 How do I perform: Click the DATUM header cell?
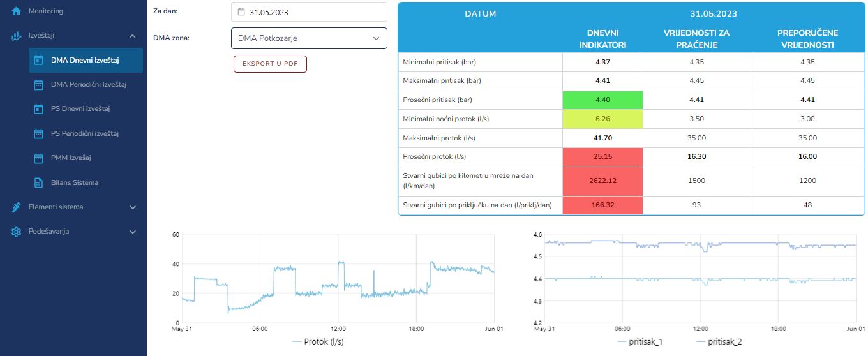(480, 14)
